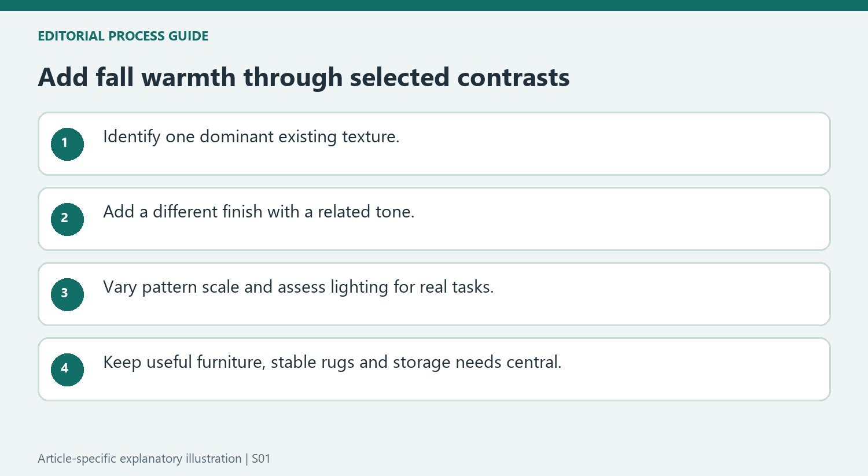Click the step 3 numbered circle

67,294
